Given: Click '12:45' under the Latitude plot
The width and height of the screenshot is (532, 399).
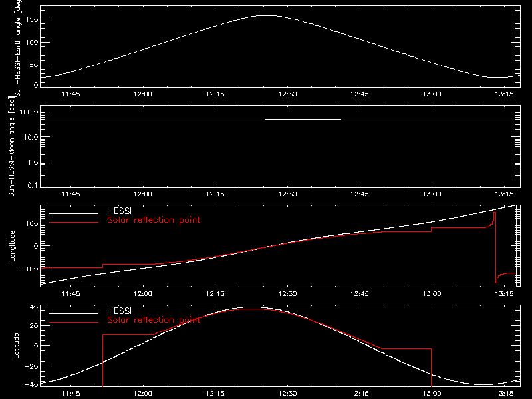Looking at the screenshot, I should click(360, 394).
